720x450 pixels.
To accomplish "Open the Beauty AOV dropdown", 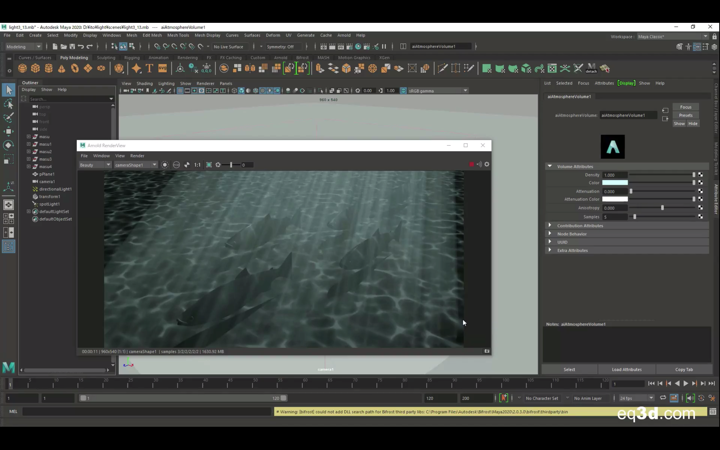I will click(94, 165).
